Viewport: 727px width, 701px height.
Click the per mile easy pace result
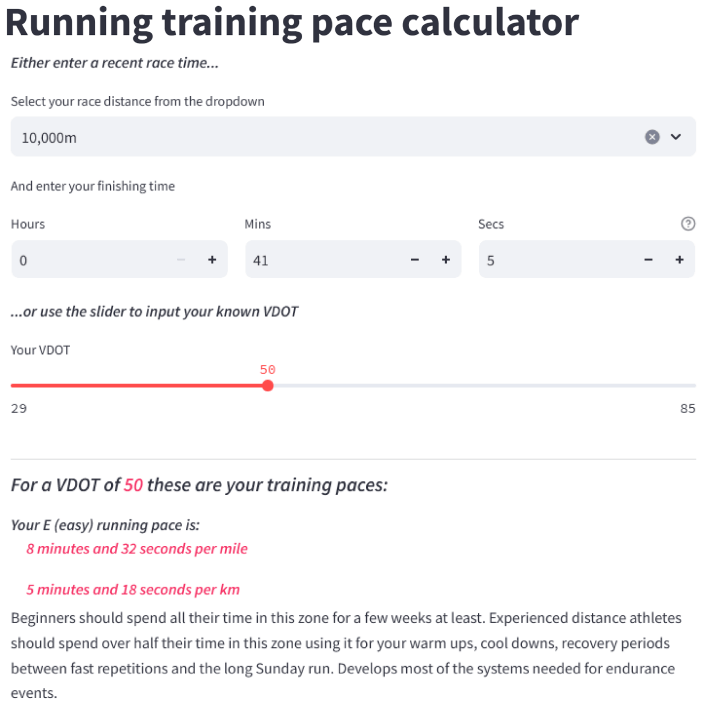[137, 548]
